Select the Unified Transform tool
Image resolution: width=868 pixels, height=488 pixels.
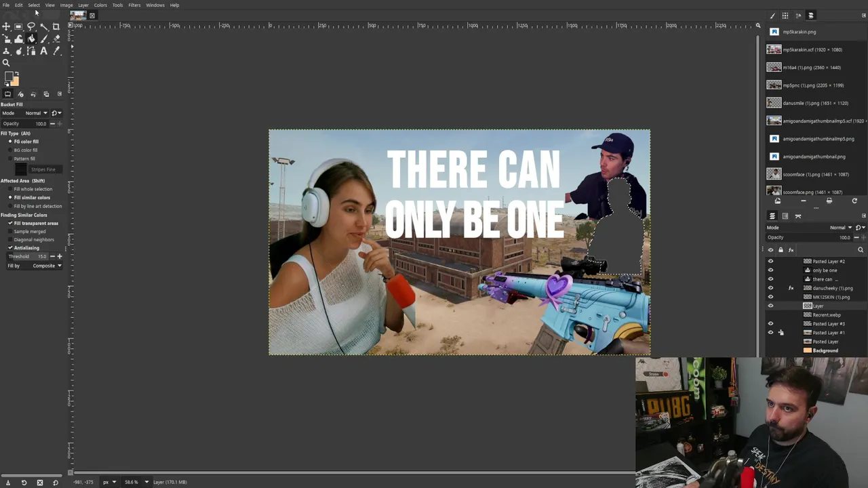tap(6, 39)
